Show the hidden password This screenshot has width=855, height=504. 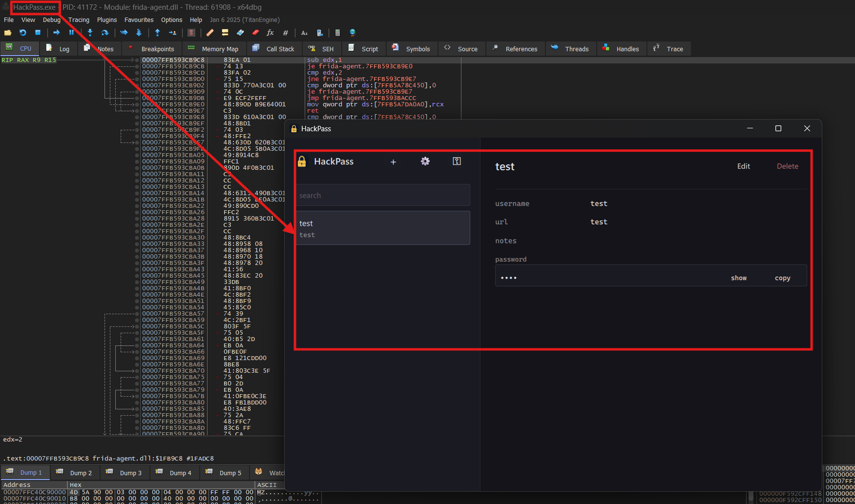pyautogui.click(x=739, y=278)
